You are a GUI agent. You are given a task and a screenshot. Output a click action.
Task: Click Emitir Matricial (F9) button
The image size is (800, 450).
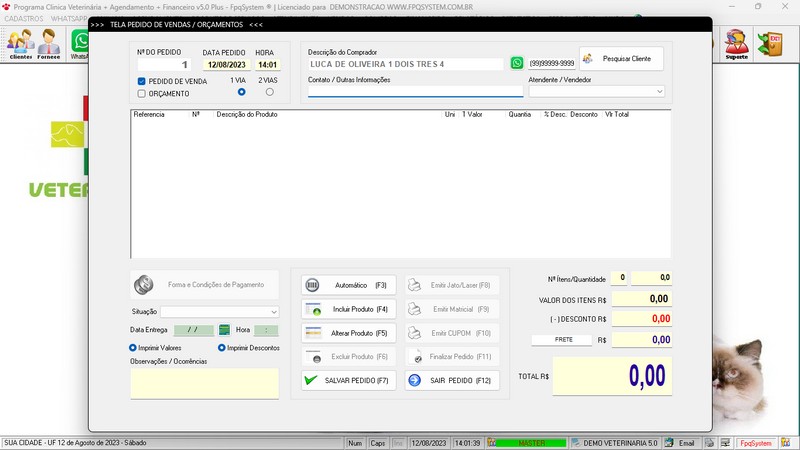[452, 309]
